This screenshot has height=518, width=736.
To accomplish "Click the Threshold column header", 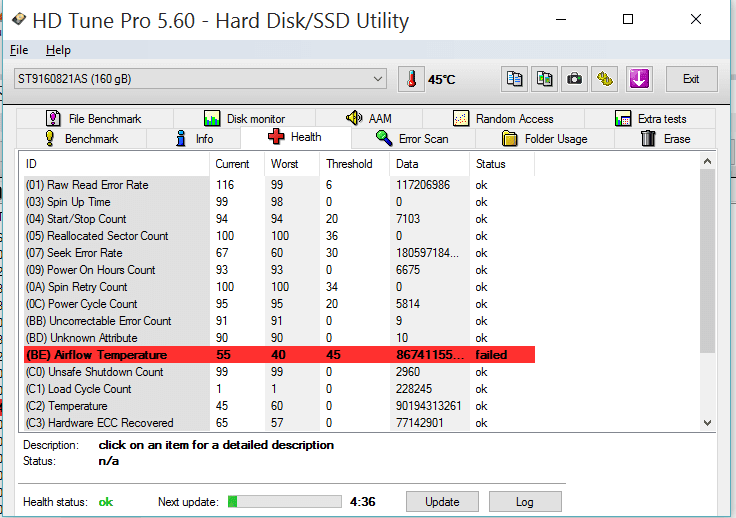I will pos(349,164).
